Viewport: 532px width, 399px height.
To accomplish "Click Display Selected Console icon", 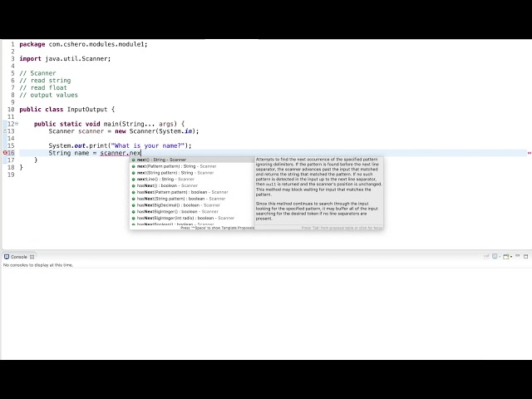I will 495,257.
